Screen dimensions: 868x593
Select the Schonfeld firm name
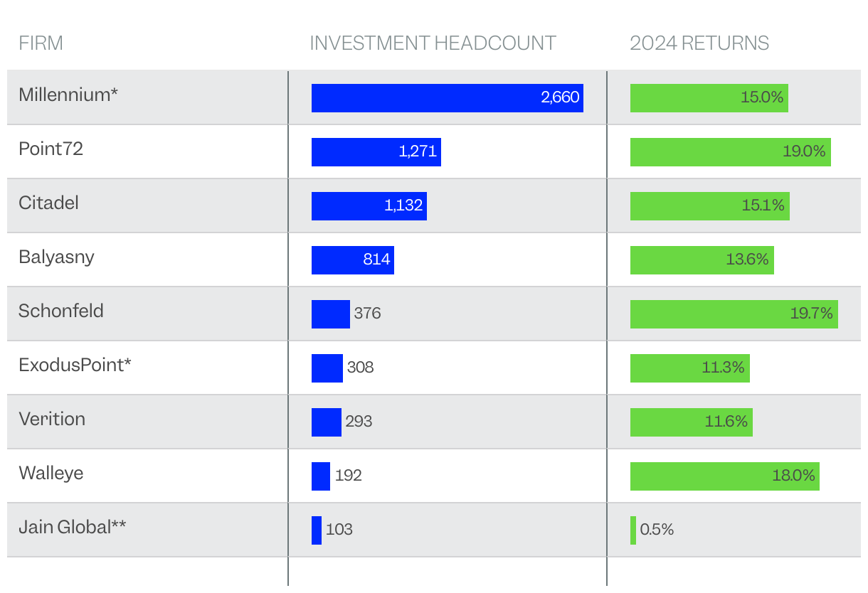61,311
